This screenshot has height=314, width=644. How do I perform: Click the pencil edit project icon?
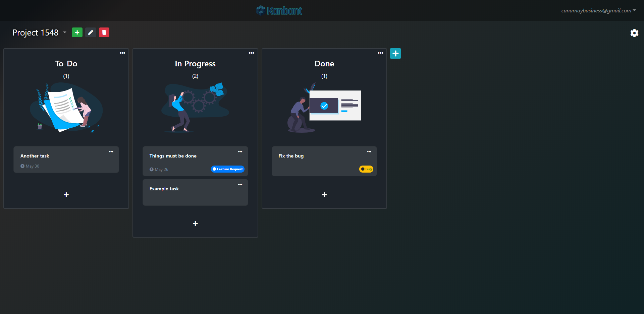pyautogui.click(x=91, y=33)
